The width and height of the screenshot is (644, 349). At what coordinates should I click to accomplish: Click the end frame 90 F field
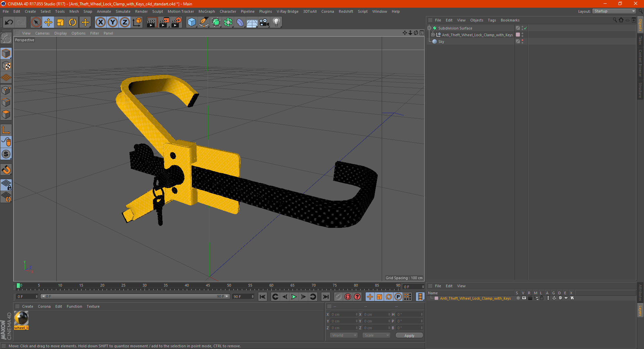click(243, 296)
